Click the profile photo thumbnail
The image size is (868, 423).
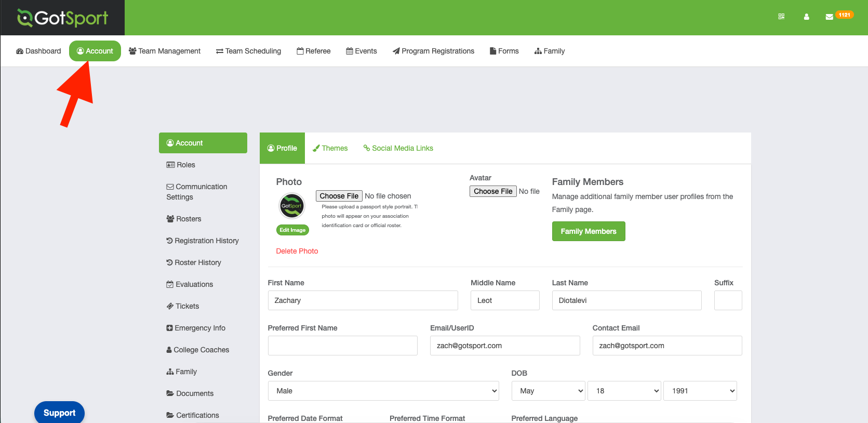pyautogui.click(x=292, y=206)
